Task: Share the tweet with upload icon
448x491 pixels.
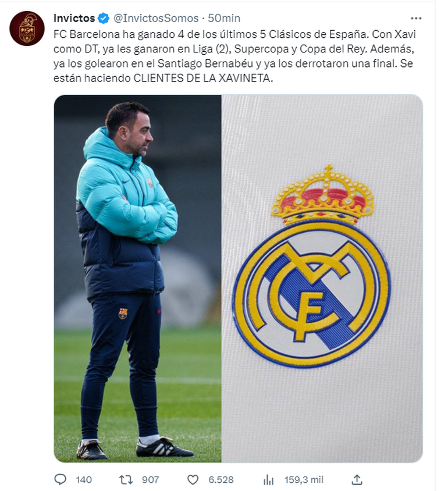Action: (x=357, y=479)
